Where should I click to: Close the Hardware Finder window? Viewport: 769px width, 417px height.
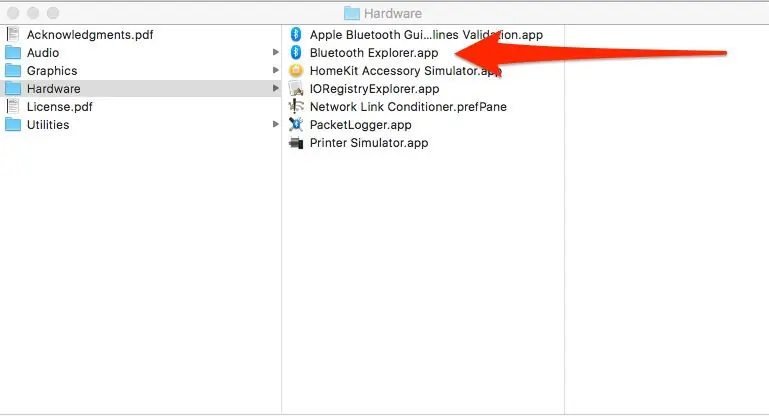tap(13, 13)
